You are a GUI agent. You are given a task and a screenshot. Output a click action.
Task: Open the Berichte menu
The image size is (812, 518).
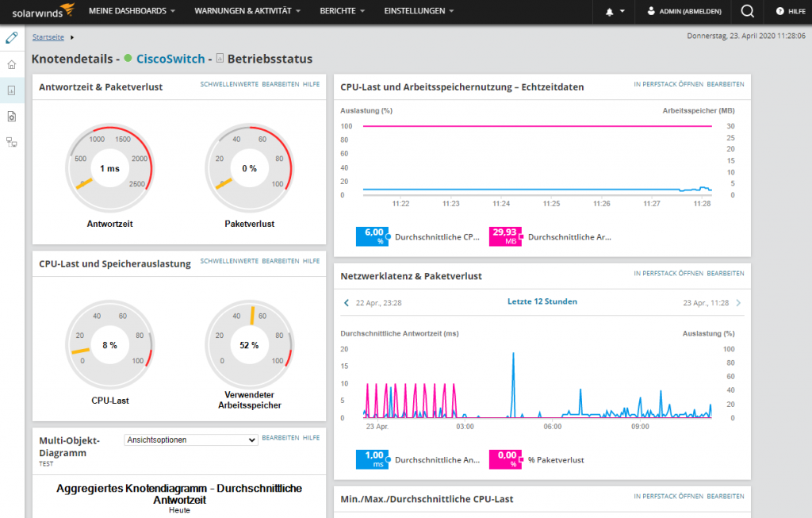[342, 11]
